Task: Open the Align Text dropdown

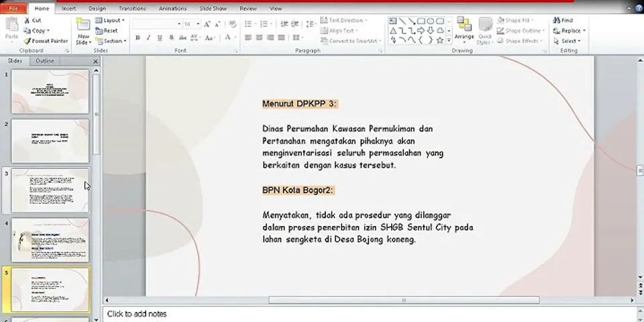Action: point(339,30)
